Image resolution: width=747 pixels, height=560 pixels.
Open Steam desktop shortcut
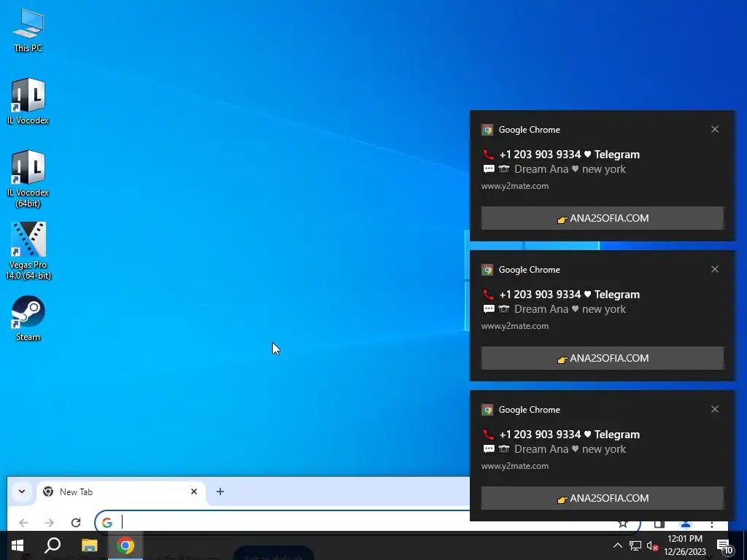[28, 318]
